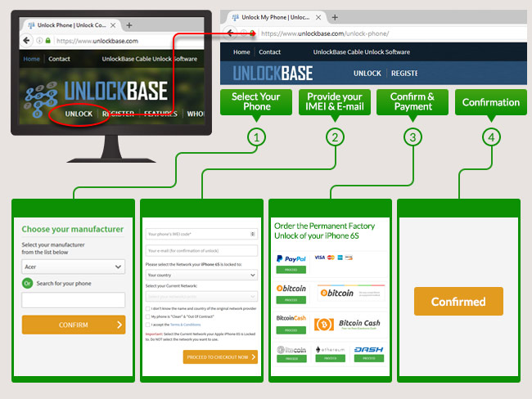Open a new tab next to 'Unlock My Phone'
The height and width of the screenshot is (399, 532).
[335, 17]
